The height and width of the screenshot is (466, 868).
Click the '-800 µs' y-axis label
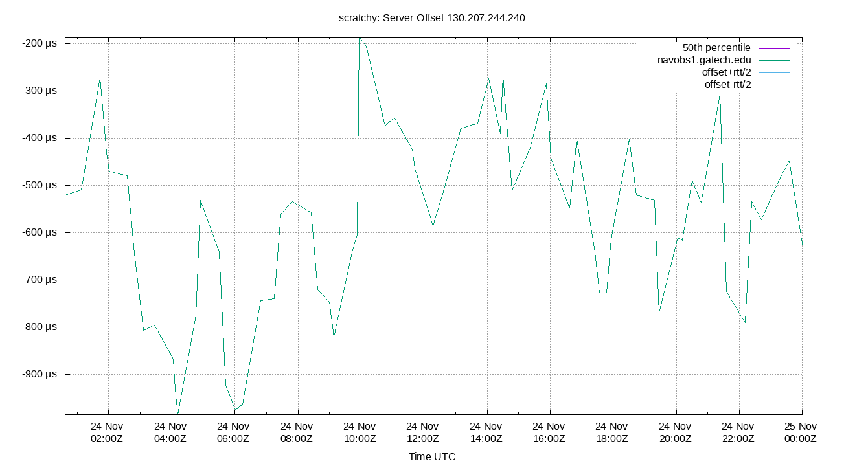pyautogui.click(x=40, y=327)
